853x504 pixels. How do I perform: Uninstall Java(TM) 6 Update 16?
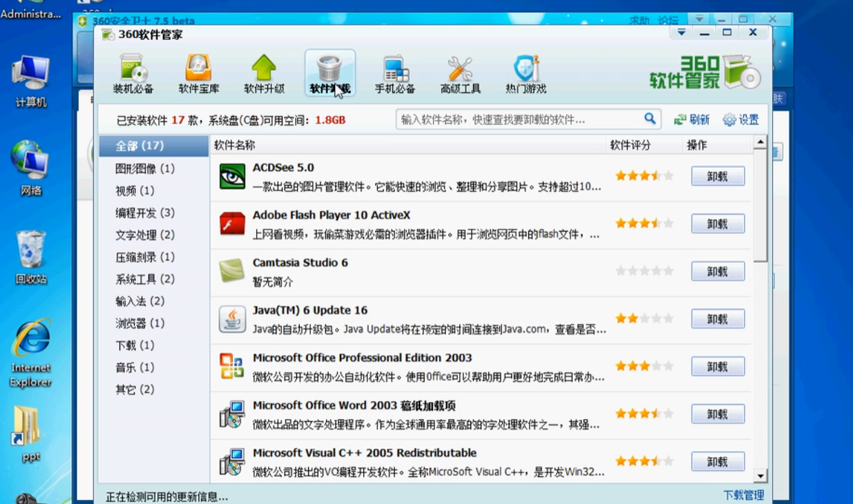click(x=718, y=319)
